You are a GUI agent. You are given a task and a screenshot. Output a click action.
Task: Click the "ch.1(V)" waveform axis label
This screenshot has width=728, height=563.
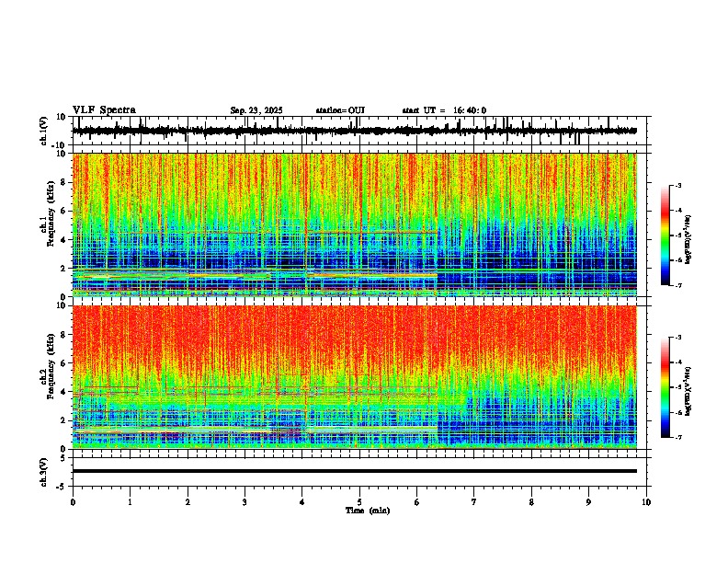coord(43,131)
